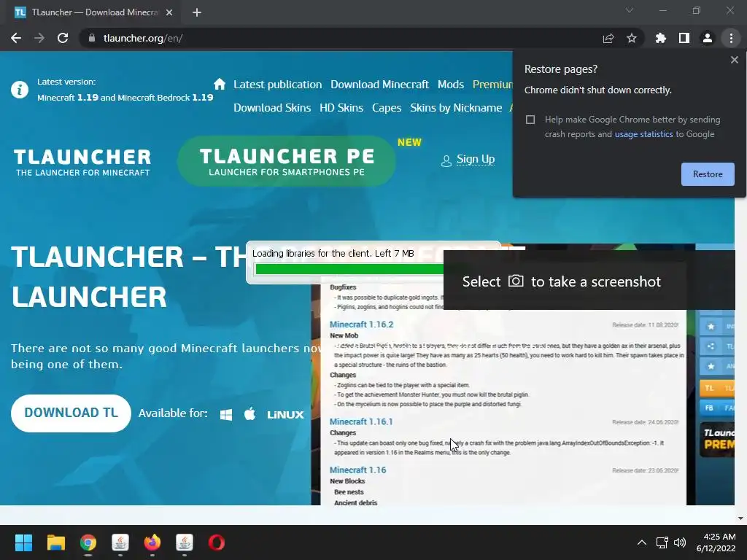747x560 pixels.
Task: Click the browser back arrow
Action: (x=16, y=38)
